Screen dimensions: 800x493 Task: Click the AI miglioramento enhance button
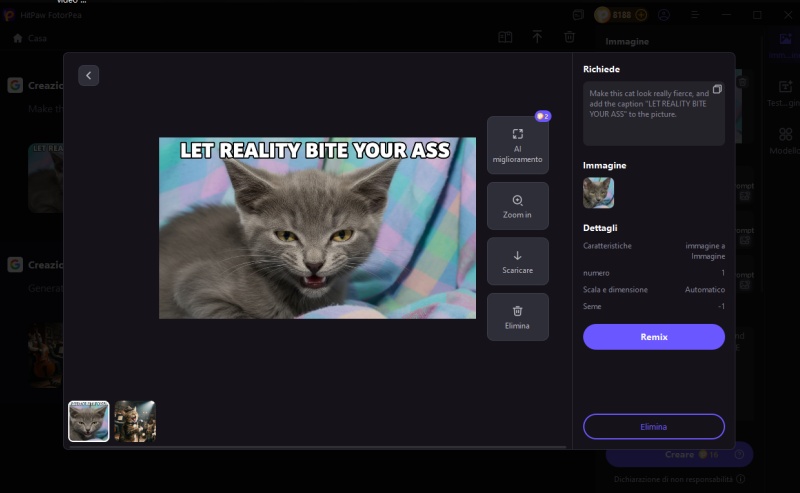pos(517,145)
